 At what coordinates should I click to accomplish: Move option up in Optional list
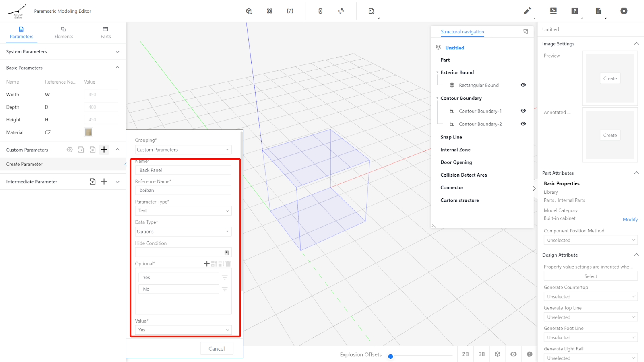pos(214,264)
